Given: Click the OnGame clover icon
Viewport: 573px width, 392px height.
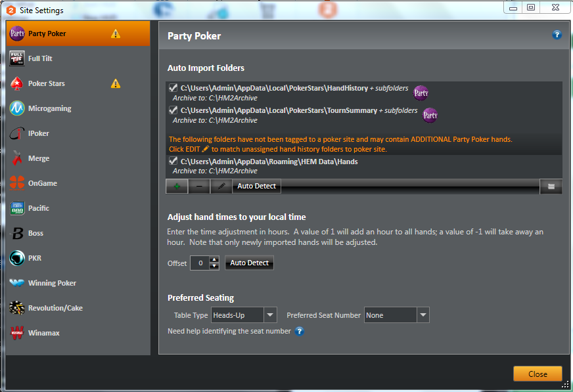Looking at the screenshot, I should tap(17, 183).
